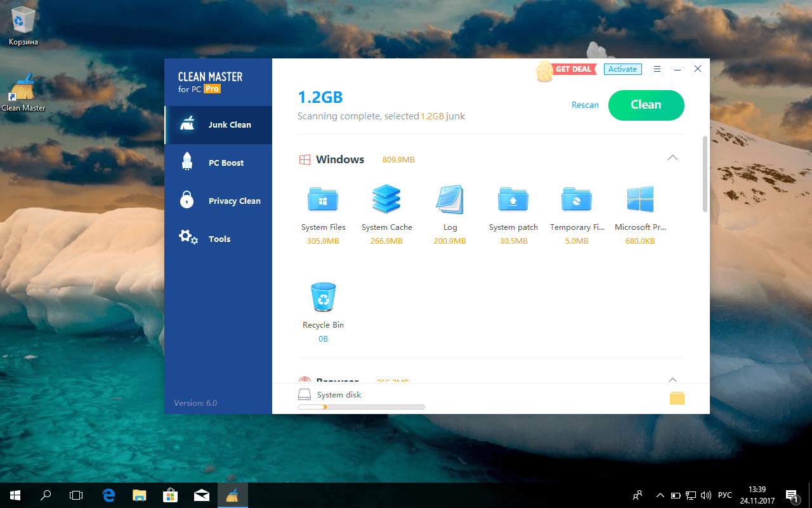Viewport: 812px width, 508px height.
Task: Open the System Files junk category icon
Action: click(323, 199)
